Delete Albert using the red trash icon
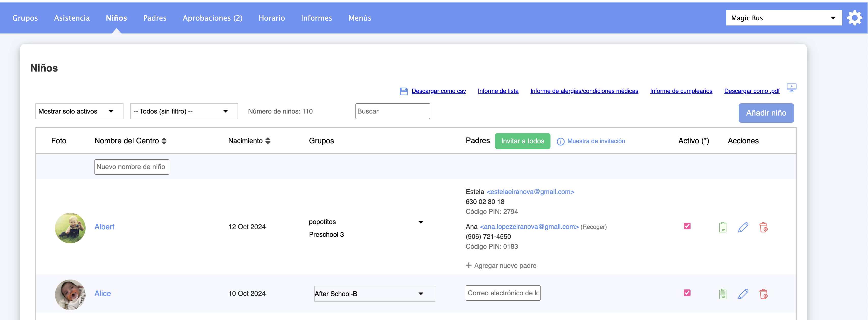This screenshot has width=868, height=320. (763, 227)
